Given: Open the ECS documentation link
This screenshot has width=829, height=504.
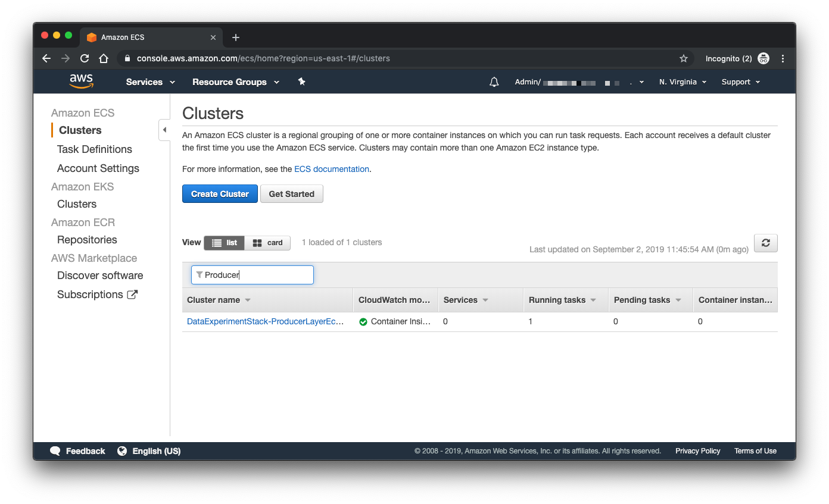Looking at the screenshot, I should pos(332,169).
